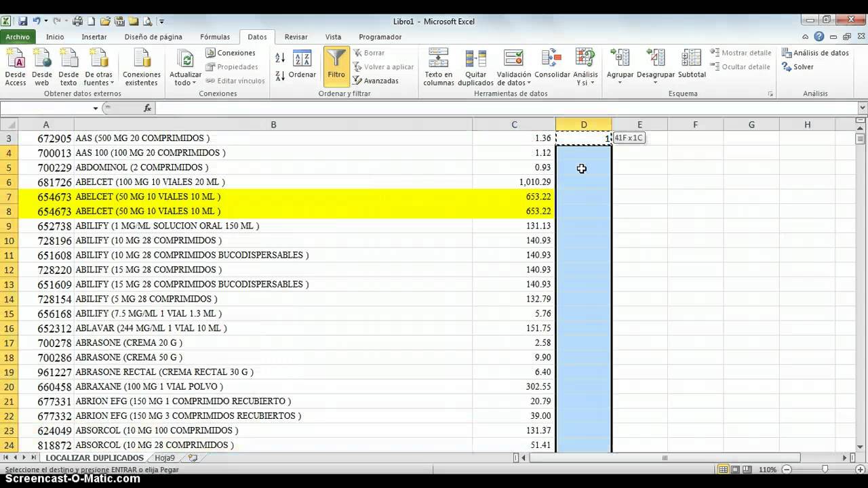Viewport: 868px width, 488px height.
Task: Undo last action in quick access toolbar
Action: (37, 22)
